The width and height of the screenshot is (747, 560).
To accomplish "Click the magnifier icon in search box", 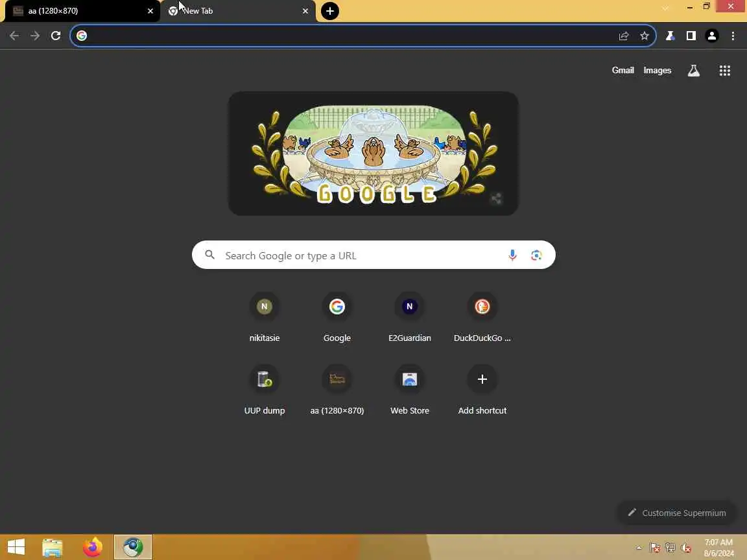I will [209, 255].
